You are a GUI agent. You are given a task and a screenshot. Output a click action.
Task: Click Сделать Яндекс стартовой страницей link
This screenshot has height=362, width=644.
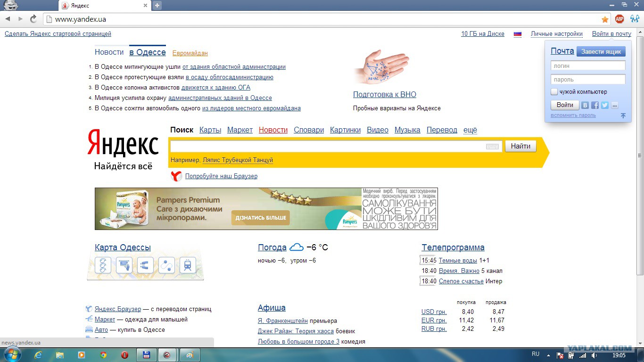click(58, 34)
